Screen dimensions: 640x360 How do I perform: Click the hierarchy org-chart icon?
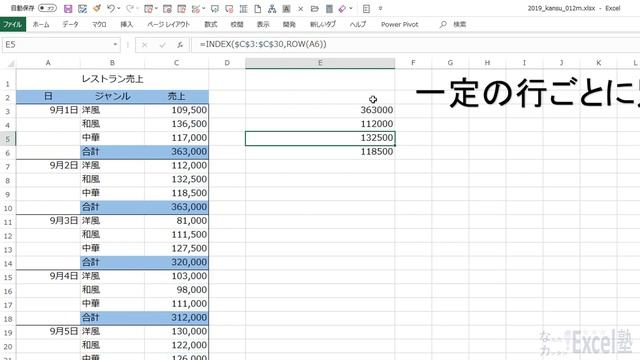(272, 9)
